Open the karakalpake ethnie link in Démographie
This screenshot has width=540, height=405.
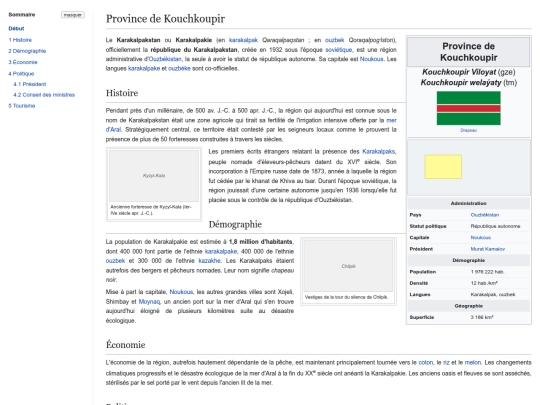(221, 251)
